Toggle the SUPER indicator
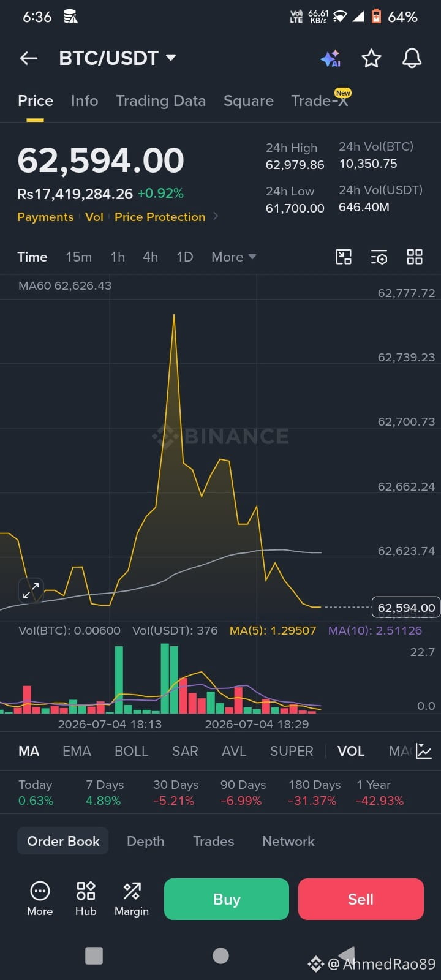 point(292,751)
